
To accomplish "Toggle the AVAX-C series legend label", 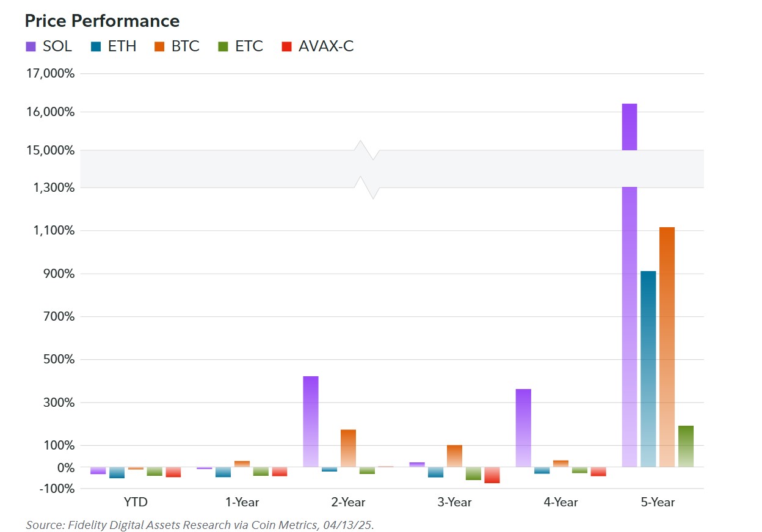I will (x=325, y=46).
